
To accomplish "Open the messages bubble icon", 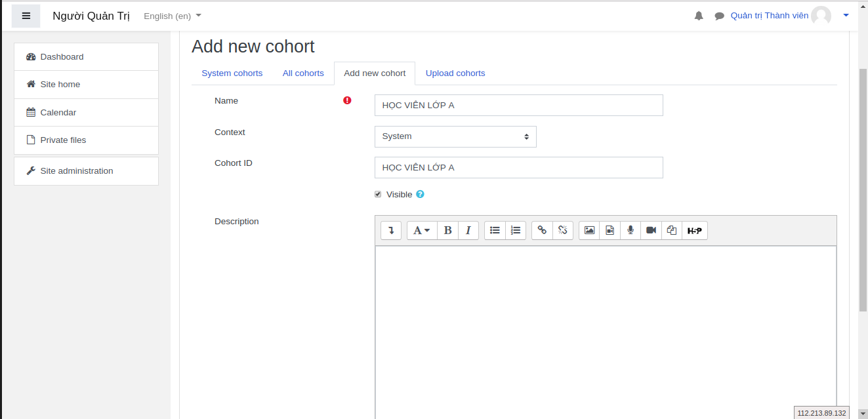I will (x=718, y=15).
